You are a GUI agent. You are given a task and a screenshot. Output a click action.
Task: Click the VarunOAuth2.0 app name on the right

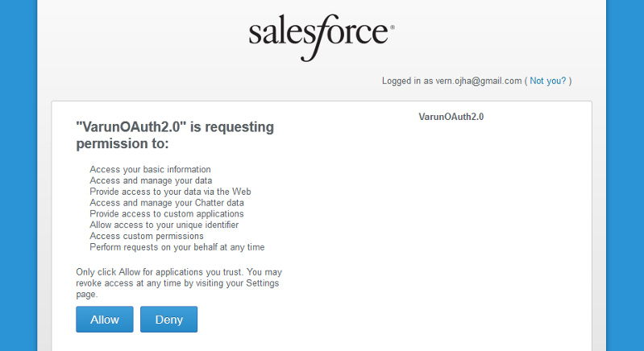pos(451,117)
